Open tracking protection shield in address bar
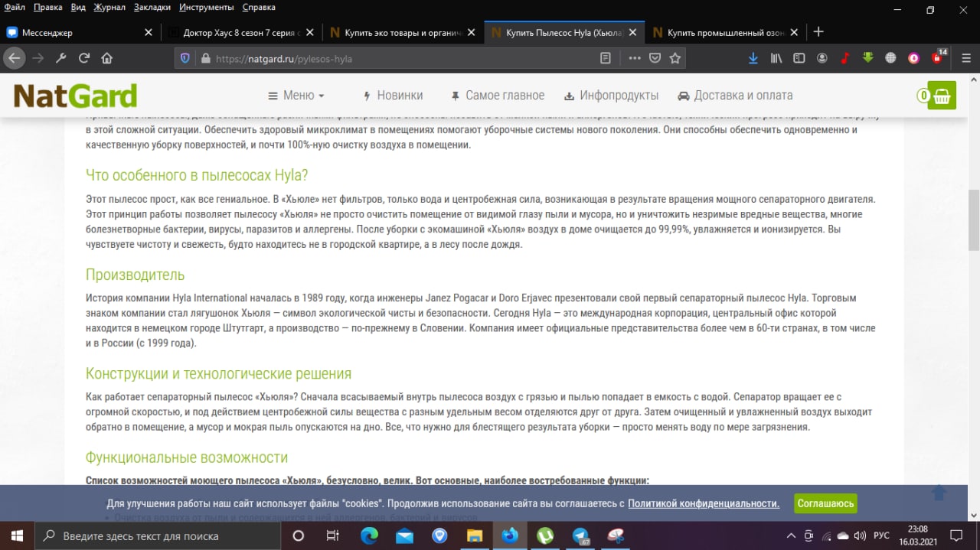 coord(185,58)
